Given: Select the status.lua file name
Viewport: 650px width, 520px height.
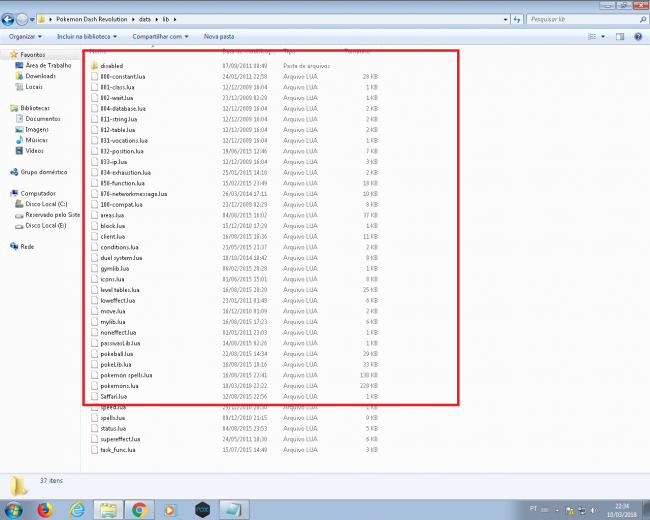Looking at the screenshot, I should [113, 428].
